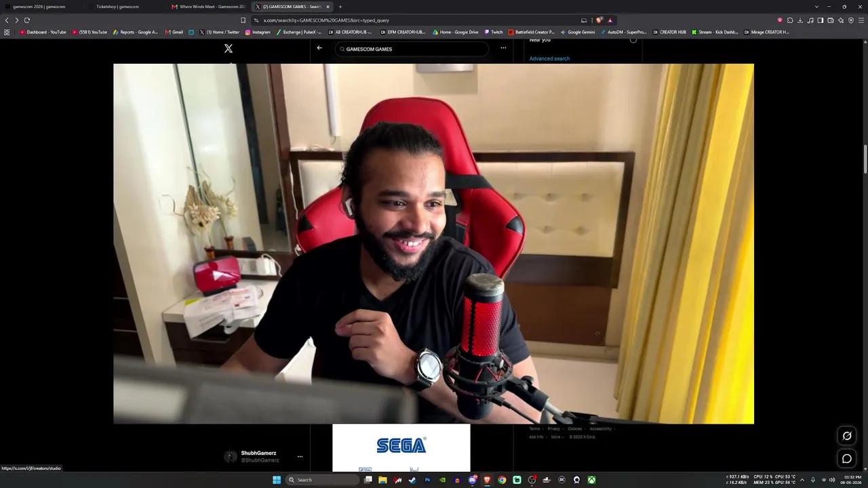Open the Brave Shields lion icon
This screenshot has height=488, width=868.
[x=599, y=20]
